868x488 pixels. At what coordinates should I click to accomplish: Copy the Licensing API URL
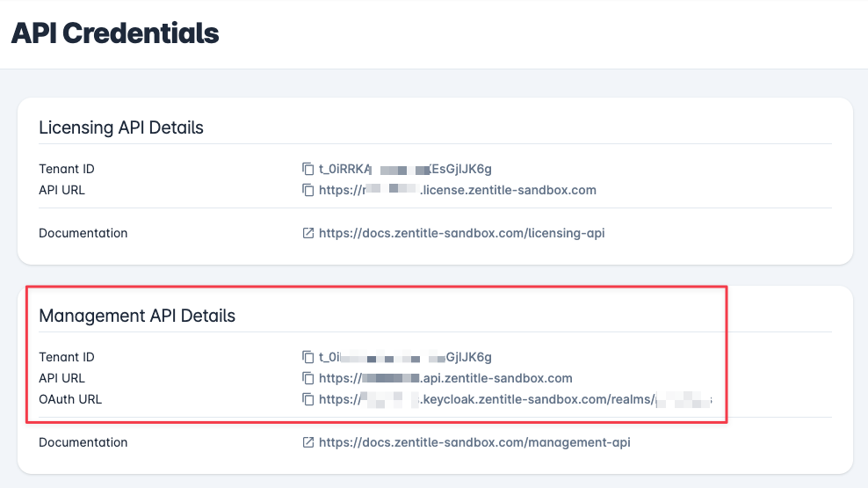pyautogui.click(x=307, y=190)
